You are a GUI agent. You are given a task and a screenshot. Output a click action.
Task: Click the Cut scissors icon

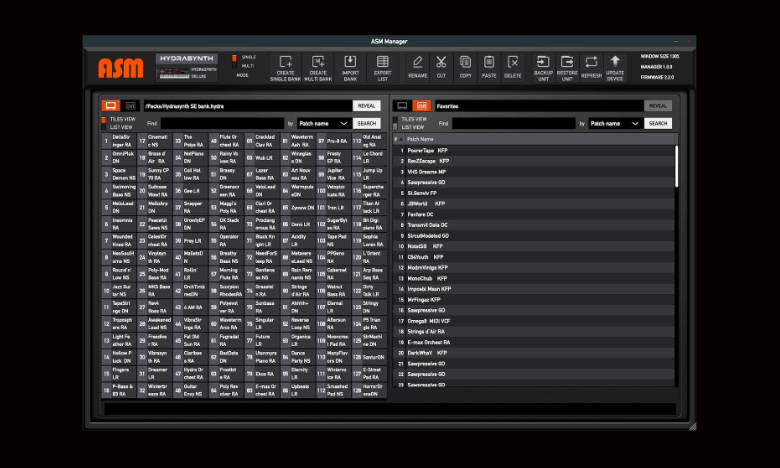[x=441, y=63]
